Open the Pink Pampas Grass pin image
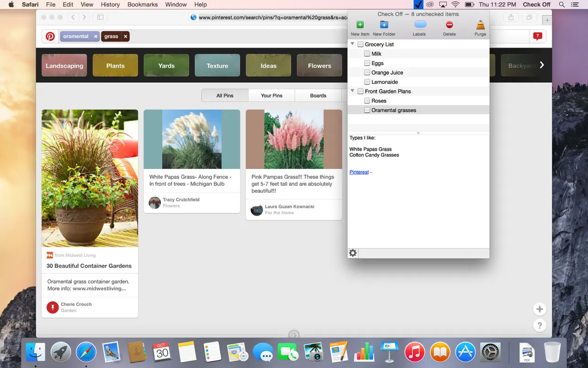Image resolution: width=588 pixels, height=368 pixels. [x=294, y=140]
